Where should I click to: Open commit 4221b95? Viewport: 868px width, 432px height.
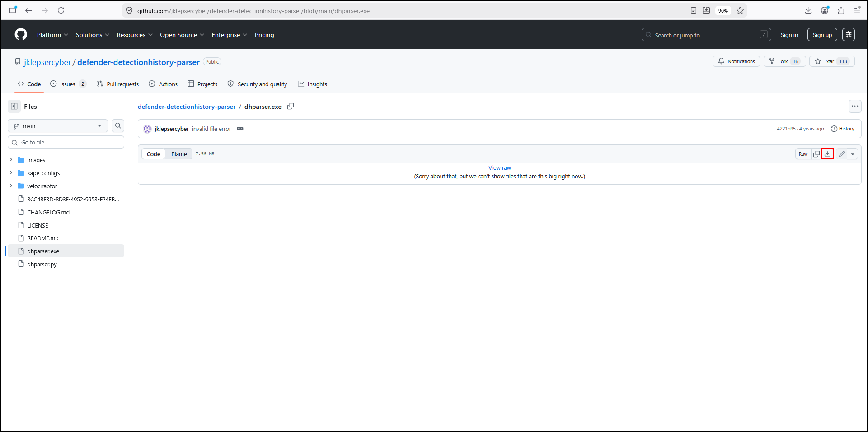point(786,129)
